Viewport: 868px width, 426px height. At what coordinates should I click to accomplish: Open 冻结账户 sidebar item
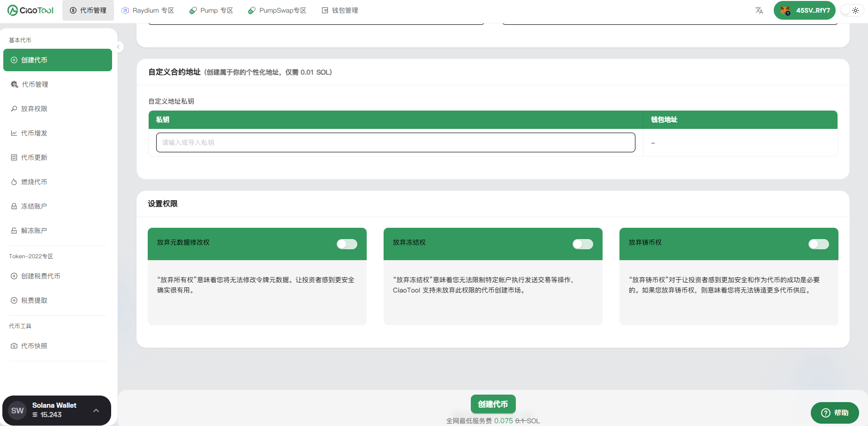[x=58, y=206]
